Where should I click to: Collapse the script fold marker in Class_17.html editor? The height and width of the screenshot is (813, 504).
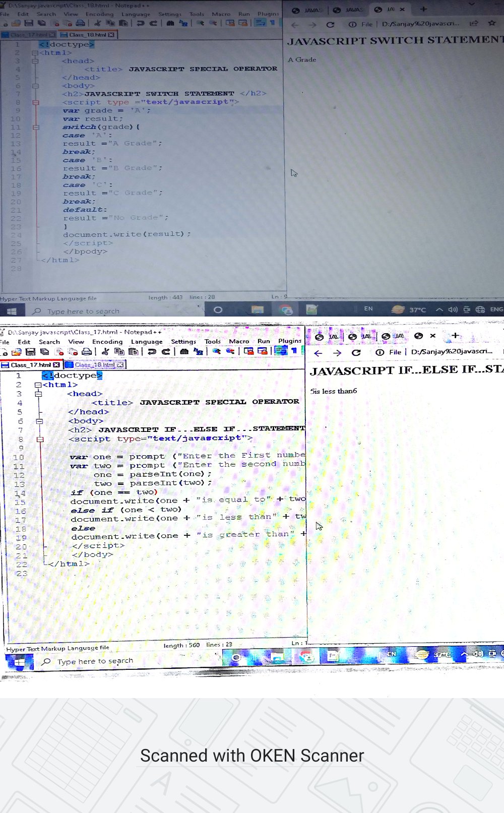(40, 439)
